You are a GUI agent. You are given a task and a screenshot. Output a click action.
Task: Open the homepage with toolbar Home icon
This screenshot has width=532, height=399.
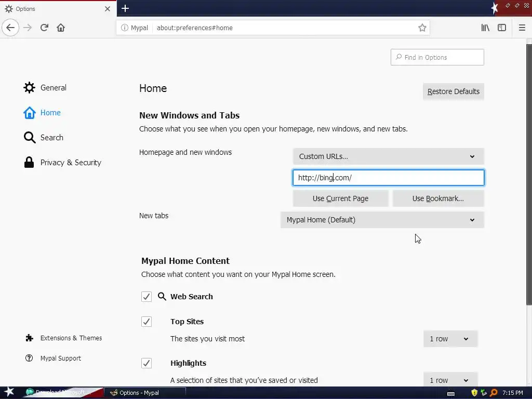61,28
